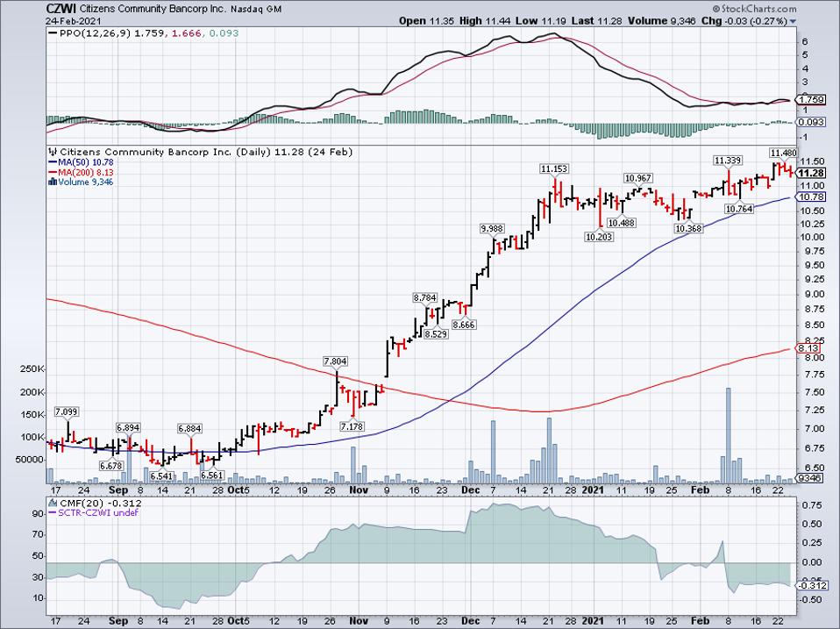Click the volume bars icon in legend
This screenshot has width=840, height=629.
coord(52,182)
